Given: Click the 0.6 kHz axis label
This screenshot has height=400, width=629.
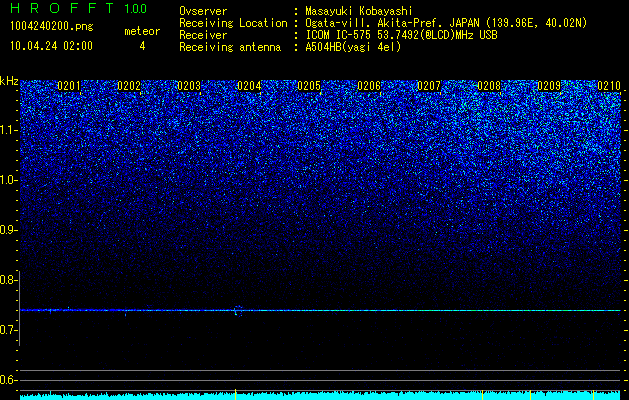Looking at the screenshot, I should pyautogui.click(x=9, y=380).
